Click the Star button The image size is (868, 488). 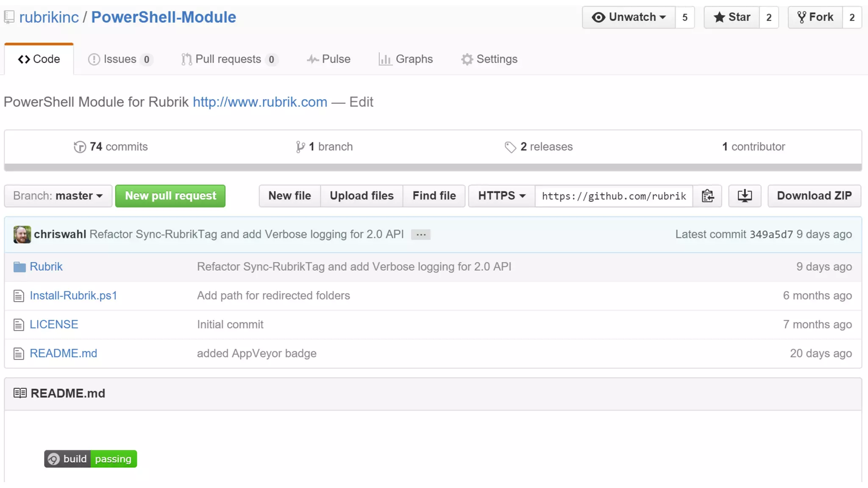[732, 17]
